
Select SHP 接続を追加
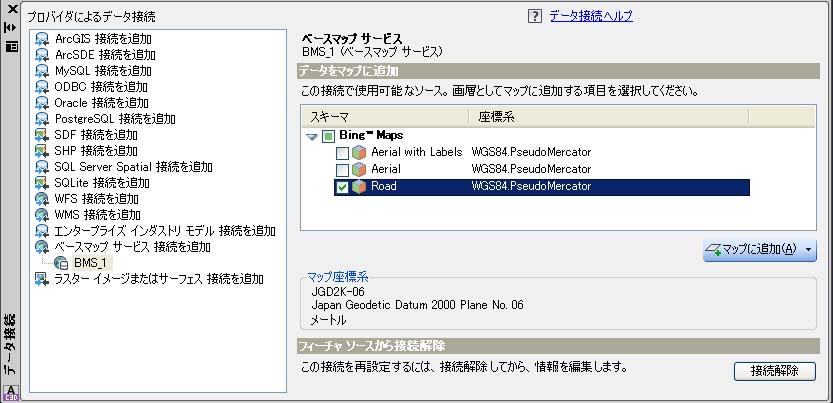pyautogui.click(x=96, y=151)
